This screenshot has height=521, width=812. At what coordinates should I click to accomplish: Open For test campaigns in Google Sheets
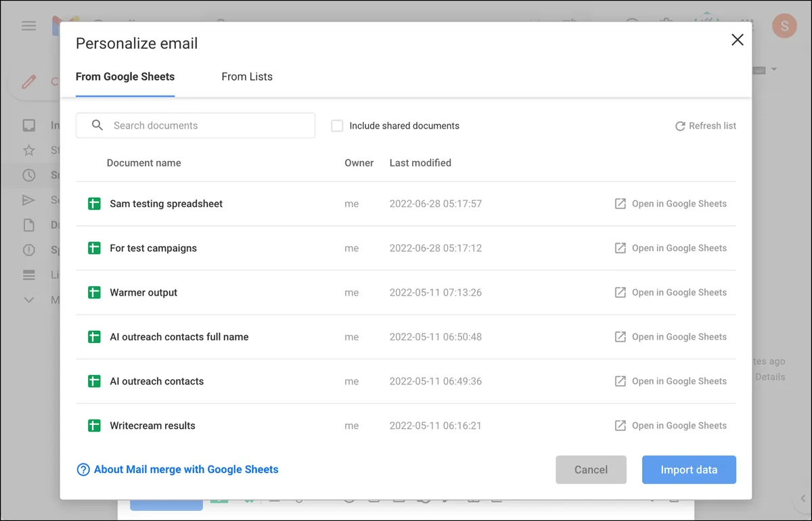(671, 248)
